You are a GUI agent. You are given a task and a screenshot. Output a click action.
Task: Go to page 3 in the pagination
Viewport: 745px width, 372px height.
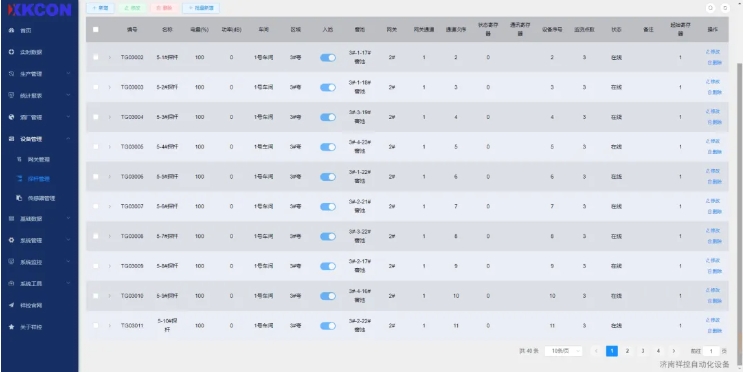coord(642,351)
